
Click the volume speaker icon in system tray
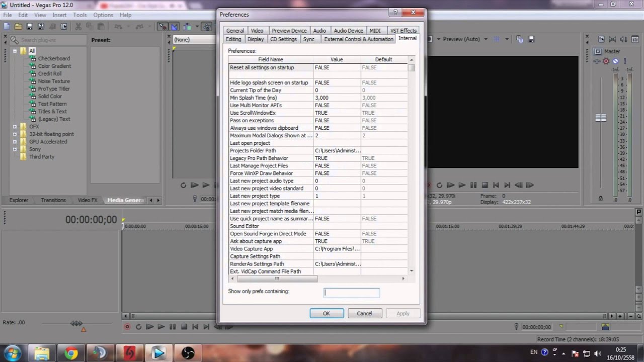[x=598, y=353]
